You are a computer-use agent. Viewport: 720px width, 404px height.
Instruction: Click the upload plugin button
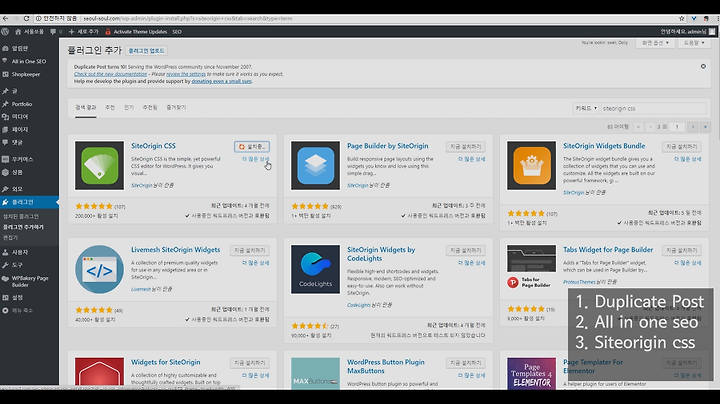pyautogui.click(x=146, y=50)
